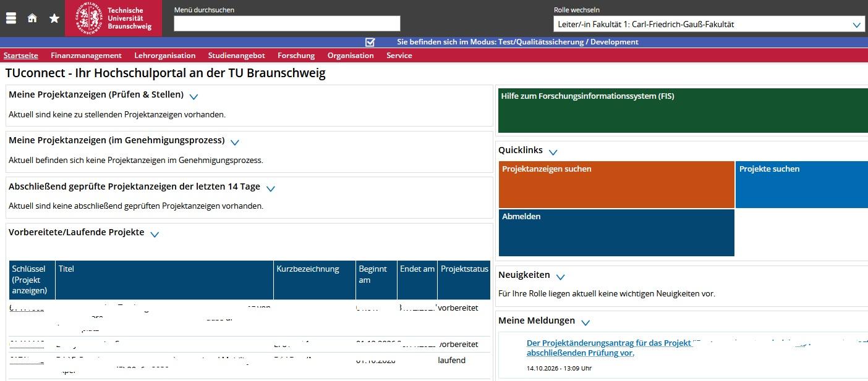The image size is (868, 381).
Task: Collapse Vorbereitete/Laufende Projekte section
Action: (155, 234)
